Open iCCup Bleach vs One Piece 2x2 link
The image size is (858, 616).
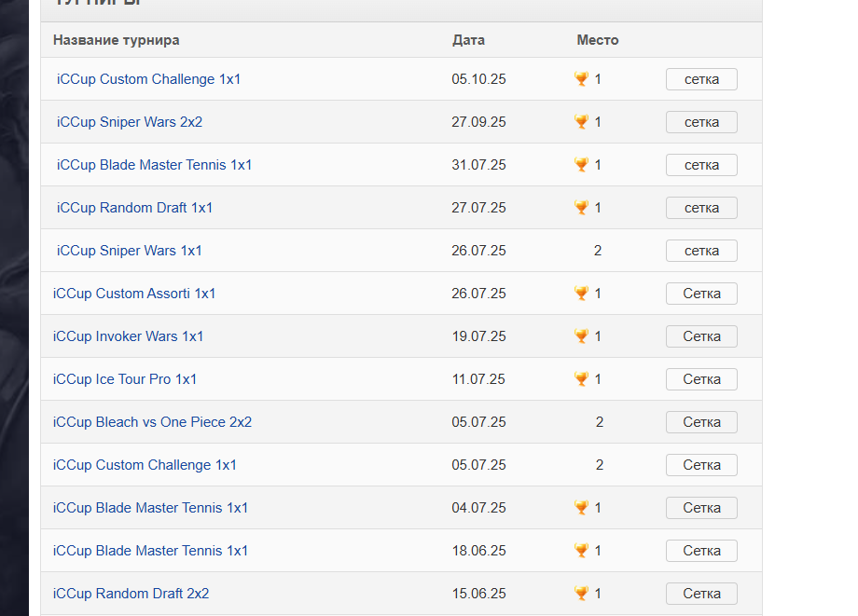point(152,422)
